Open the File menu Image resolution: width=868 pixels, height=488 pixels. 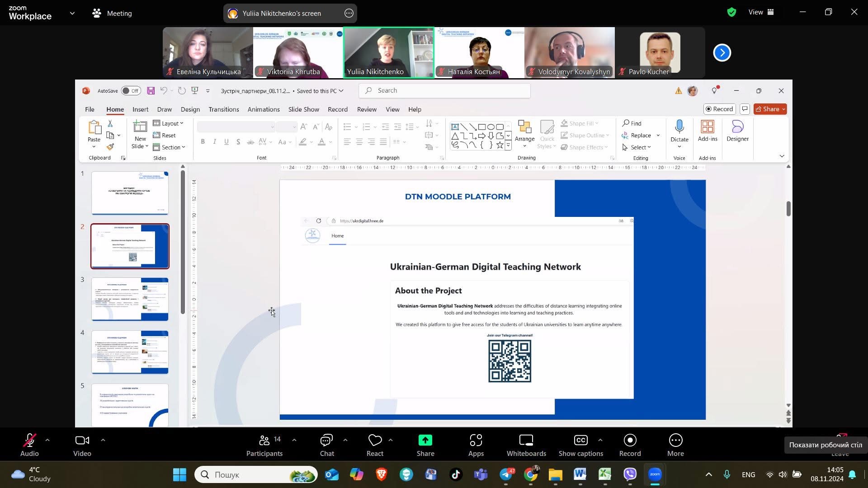point(90,109)
